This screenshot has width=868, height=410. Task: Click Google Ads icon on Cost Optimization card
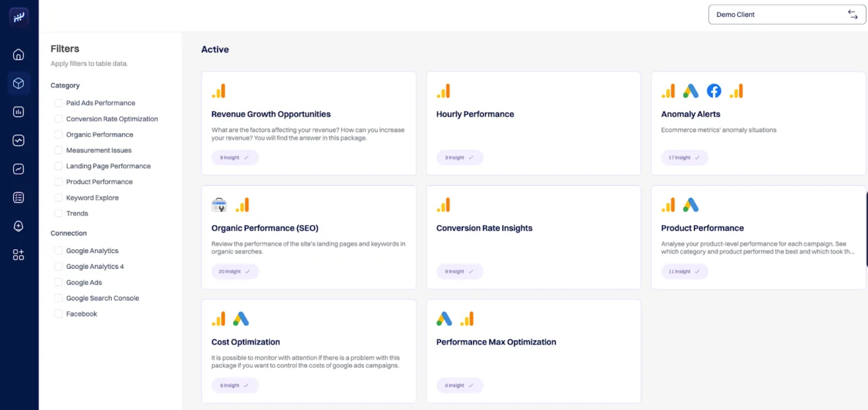pos(241,319)
